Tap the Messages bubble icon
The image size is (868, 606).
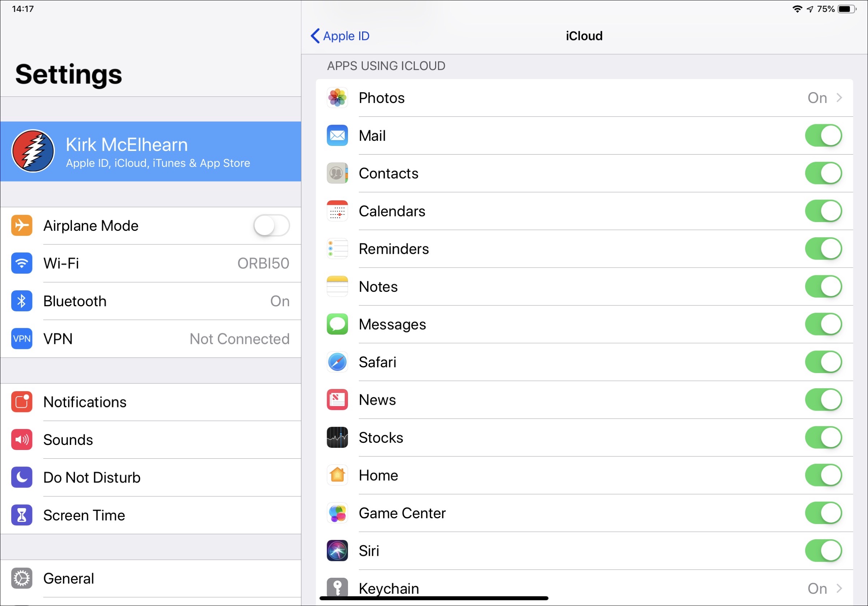tap(337, 324)
